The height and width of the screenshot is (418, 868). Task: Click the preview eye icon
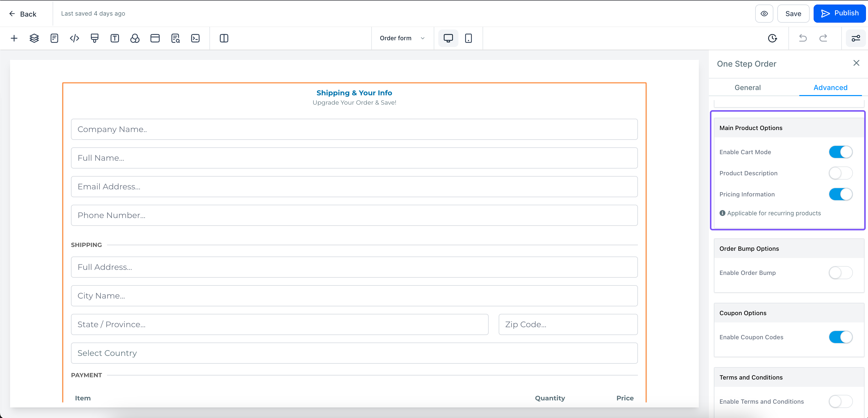coord(764,14)
